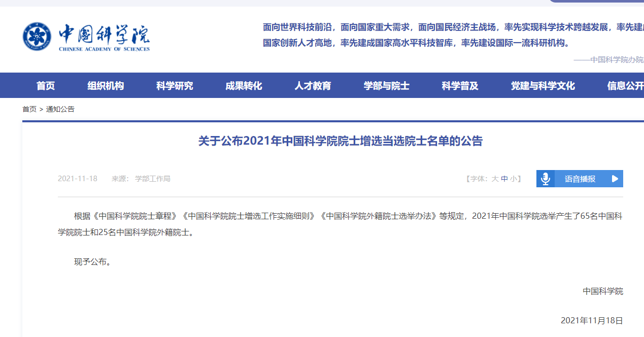Play the voice broadcast using the arrow icon
The height and width of the screenshot is (337, 644).
pos(615,179)
